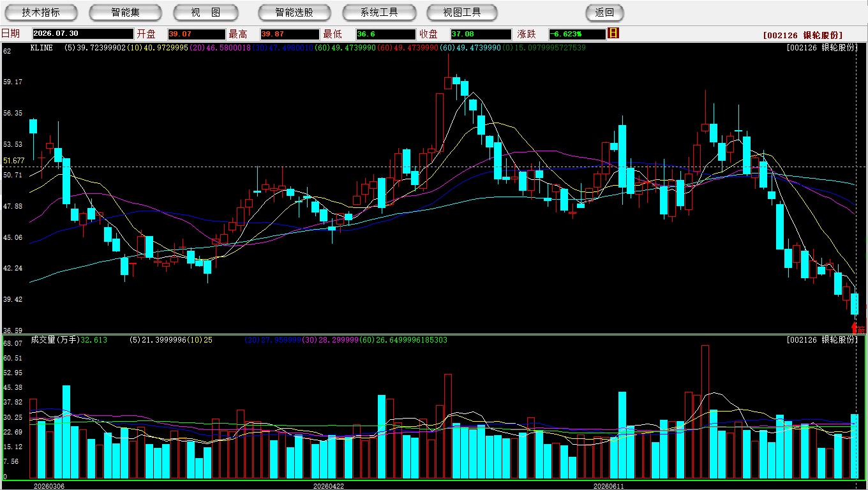
Task: Click the 36.59 price axis label
Action: tap(13, 330)
